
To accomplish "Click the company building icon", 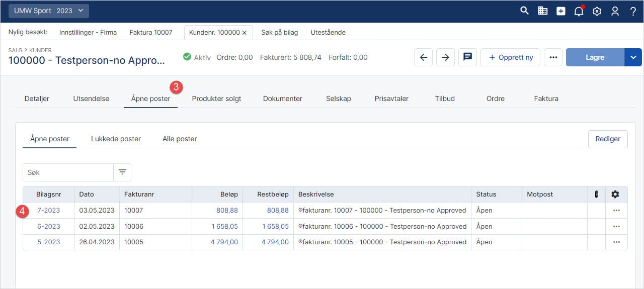I will 542,11.
